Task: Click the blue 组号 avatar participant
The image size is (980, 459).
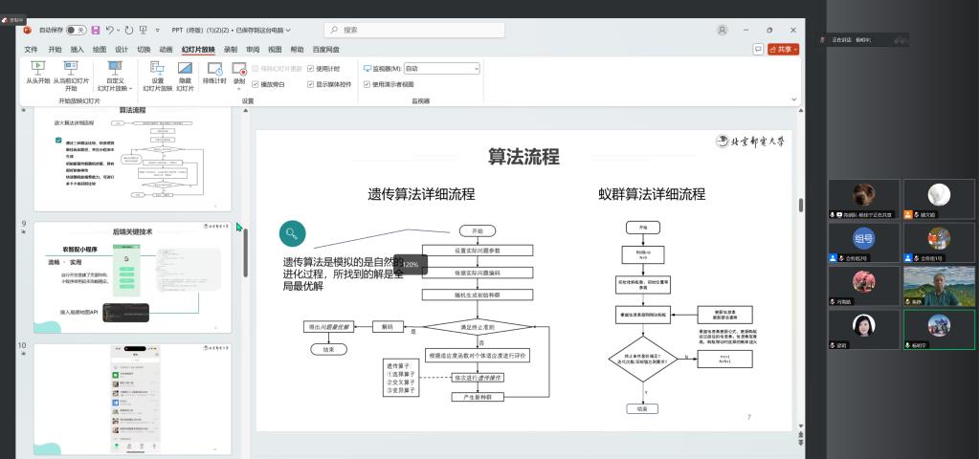Action: (864, 238)
